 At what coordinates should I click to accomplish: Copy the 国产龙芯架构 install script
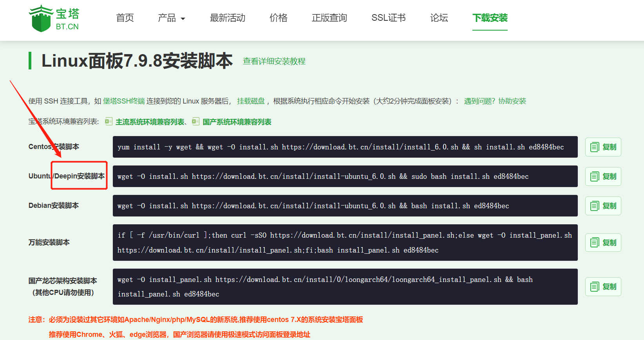(603, 287)
